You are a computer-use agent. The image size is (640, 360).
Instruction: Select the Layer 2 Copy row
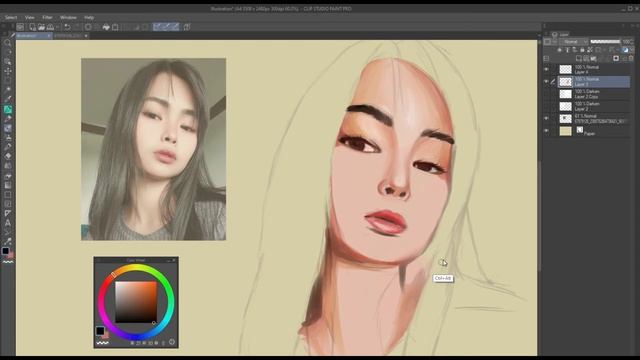coord(594,94)
